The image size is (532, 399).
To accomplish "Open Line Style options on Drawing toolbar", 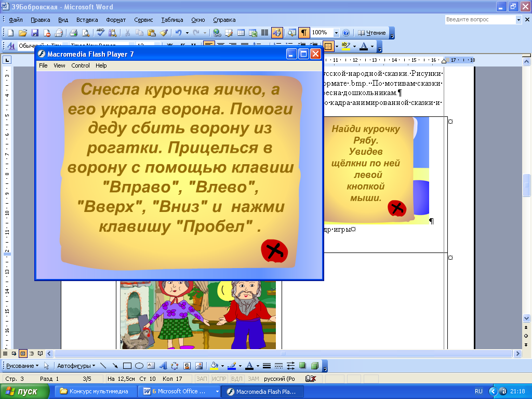I will point(267,366).
